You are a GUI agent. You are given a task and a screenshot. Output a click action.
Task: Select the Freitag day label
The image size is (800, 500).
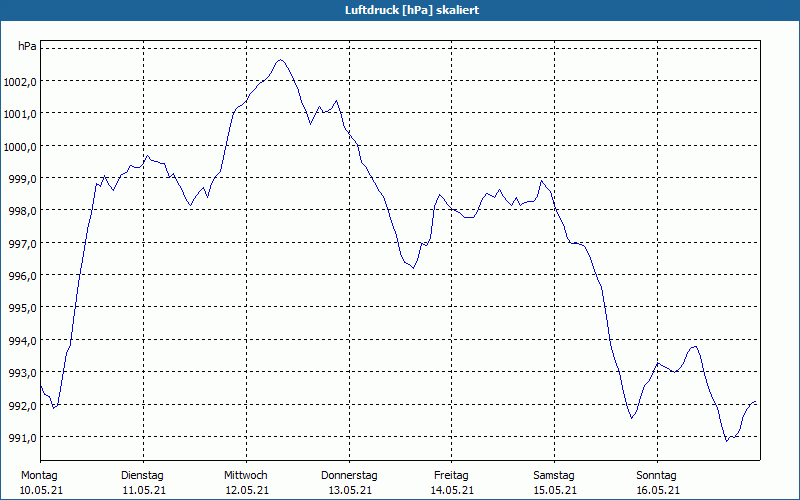451,476
